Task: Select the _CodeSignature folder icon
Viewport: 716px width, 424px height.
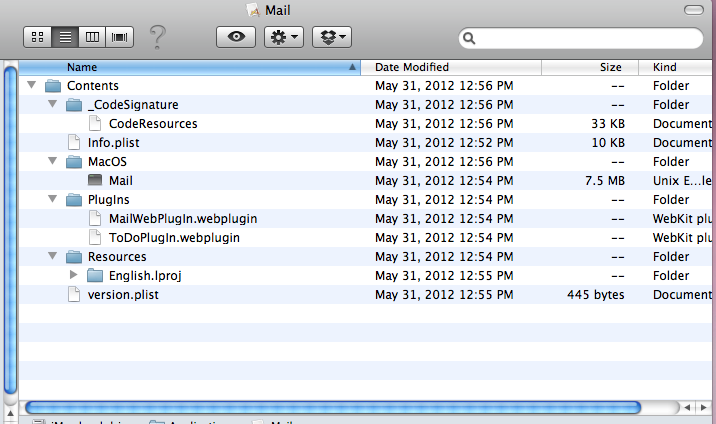Action: click(74, 105)
